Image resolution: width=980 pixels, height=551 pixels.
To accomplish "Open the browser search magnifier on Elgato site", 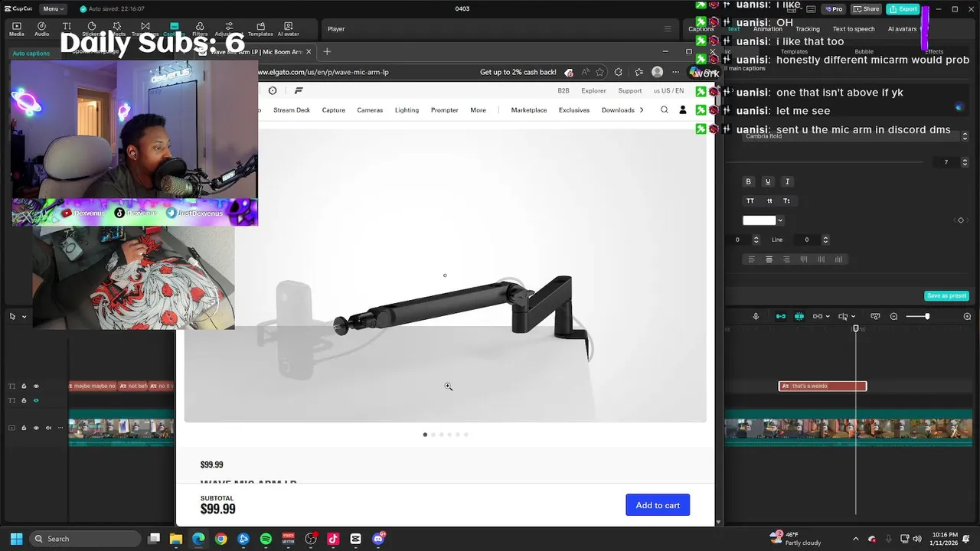I will [x=665, y=110].
